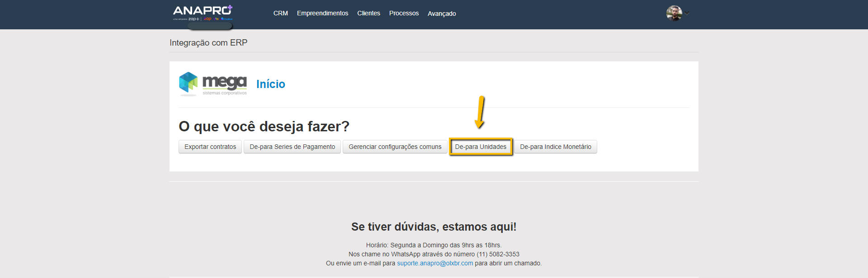Open the Processos menu
This screenshot has height=278, width=868.
(404, 14)
